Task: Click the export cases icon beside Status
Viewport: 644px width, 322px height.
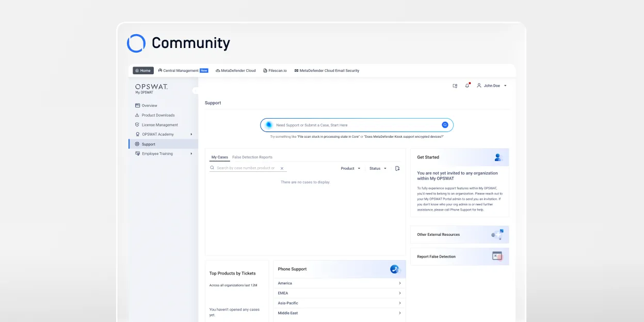Action: (x=397, y=168)
